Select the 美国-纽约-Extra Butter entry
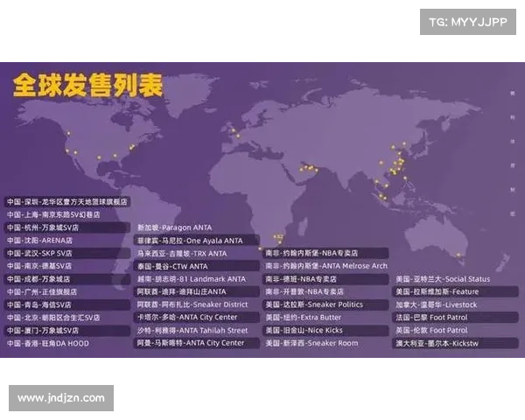This screenshot has height=420, width=525. 304,318
